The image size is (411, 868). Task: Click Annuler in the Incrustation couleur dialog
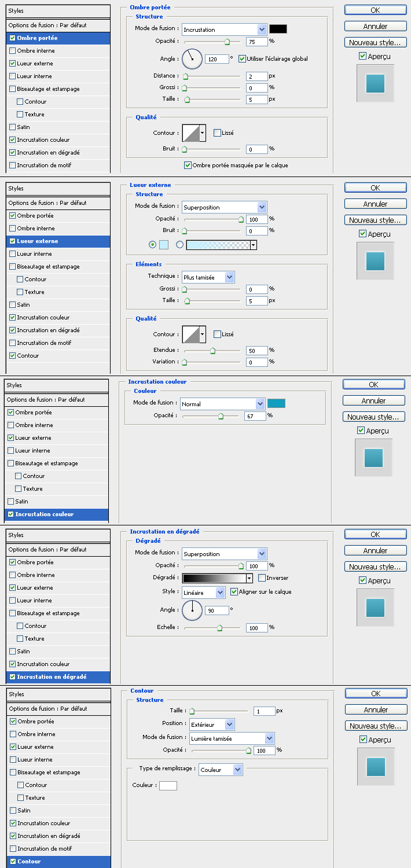tap(373, 400)
